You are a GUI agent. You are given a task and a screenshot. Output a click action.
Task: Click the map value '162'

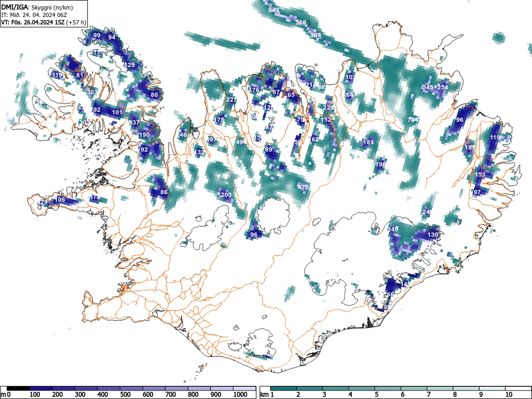click(x=314, y=139)
